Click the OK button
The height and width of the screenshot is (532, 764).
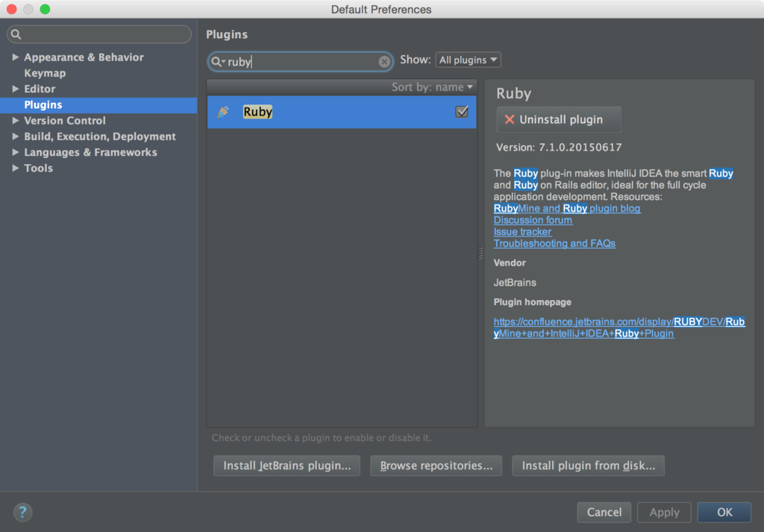coord(724,512)
